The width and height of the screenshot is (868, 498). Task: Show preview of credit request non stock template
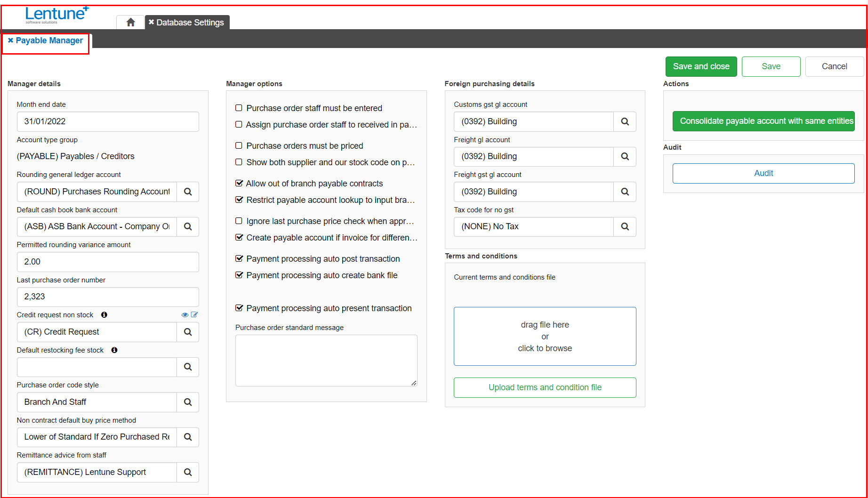coord(185,314)
